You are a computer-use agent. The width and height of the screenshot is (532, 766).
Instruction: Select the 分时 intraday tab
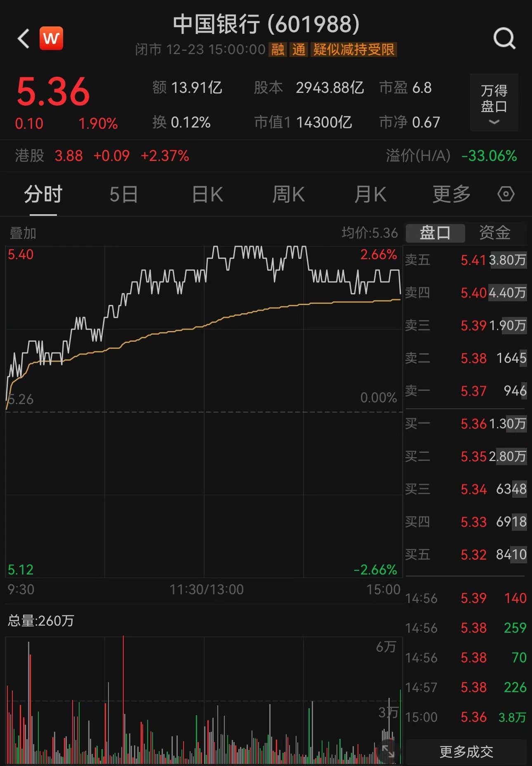(43, 194)
